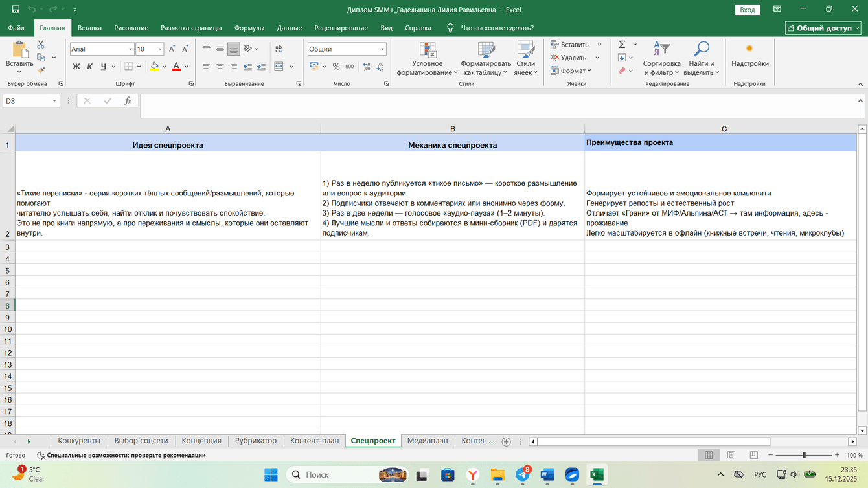Click the red font color swatch

(176, 67)
